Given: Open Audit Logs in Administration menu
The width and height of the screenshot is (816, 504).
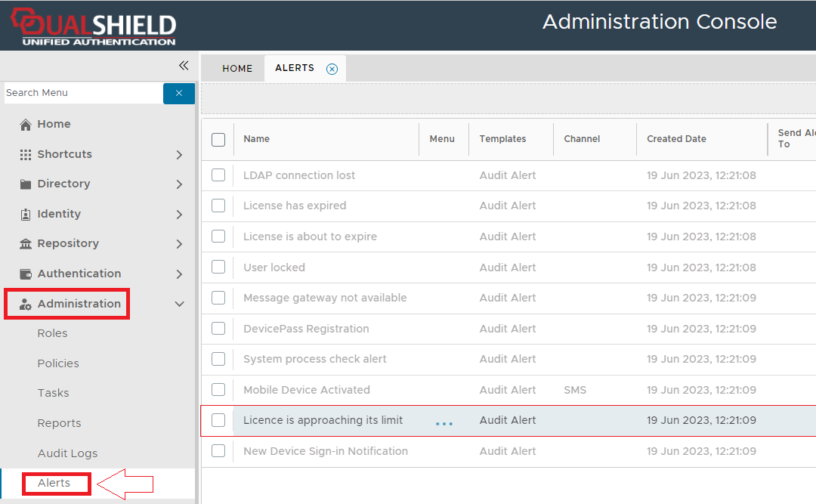Looking at the screenshot, I should pyautogui.click(x=67, y=453).
